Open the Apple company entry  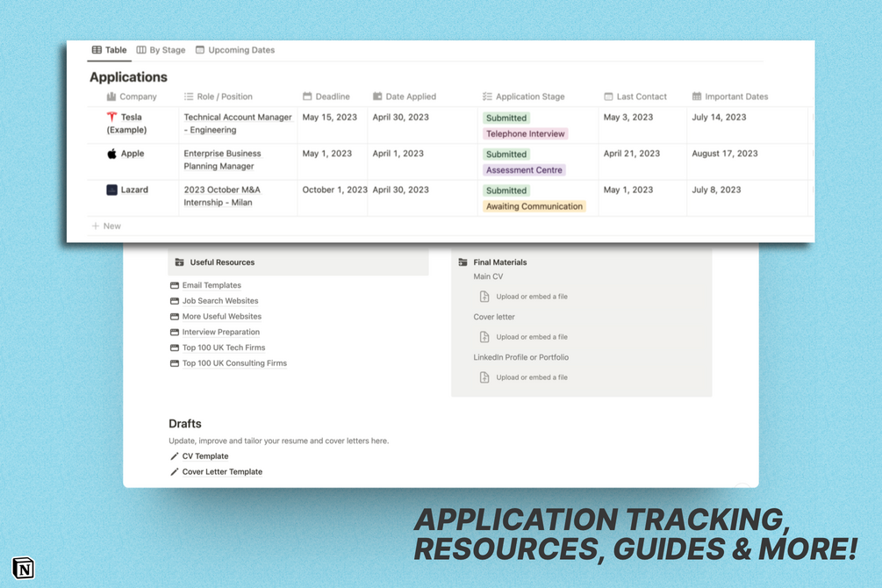coord(133,154)
